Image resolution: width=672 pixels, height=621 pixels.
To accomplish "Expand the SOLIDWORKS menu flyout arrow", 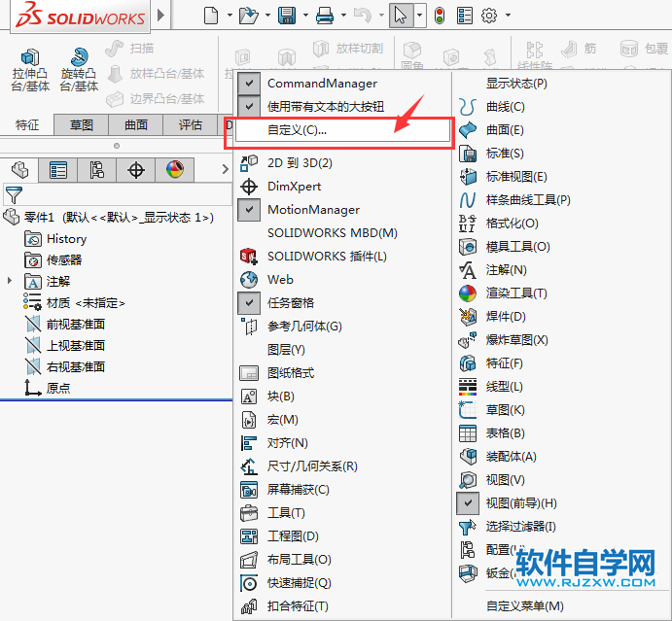I will (160, 16).
